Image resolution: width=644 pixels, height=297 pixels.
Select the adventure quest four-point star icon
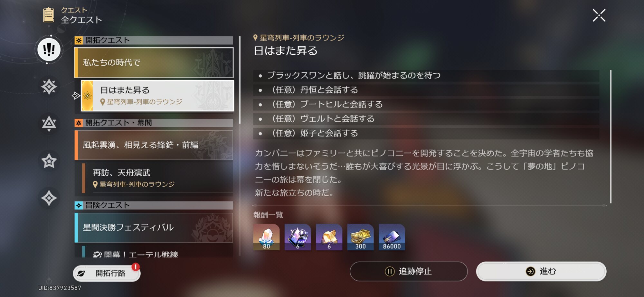tap(49, 198)
